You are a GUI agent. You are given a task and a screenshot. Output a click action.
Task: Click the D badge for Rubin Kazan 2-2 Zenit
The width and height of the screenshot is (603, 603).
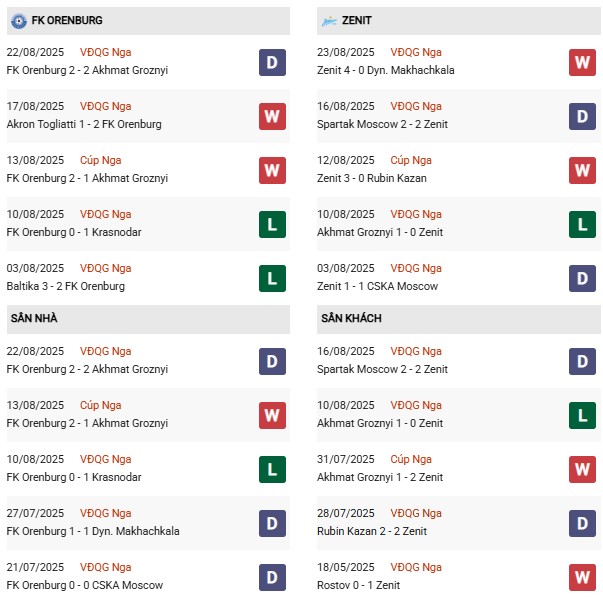coord(582,523)
